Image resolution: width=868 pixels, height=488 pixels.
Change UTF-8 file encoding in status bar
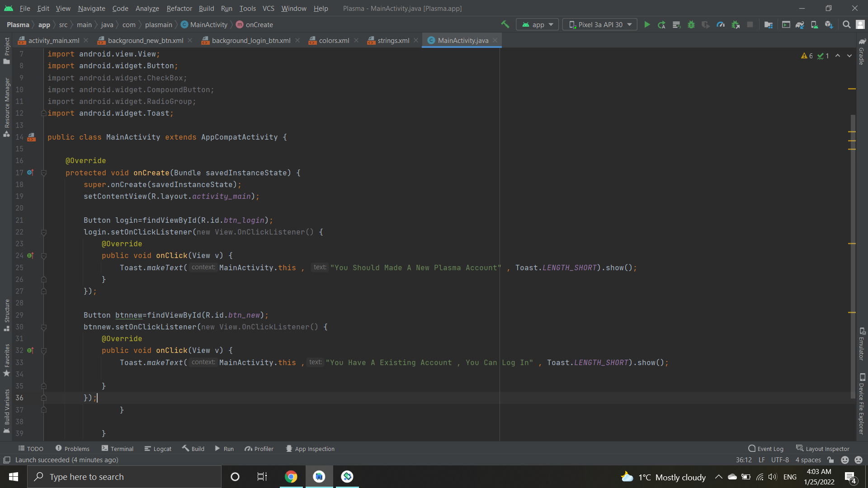(x=780, y=460)
